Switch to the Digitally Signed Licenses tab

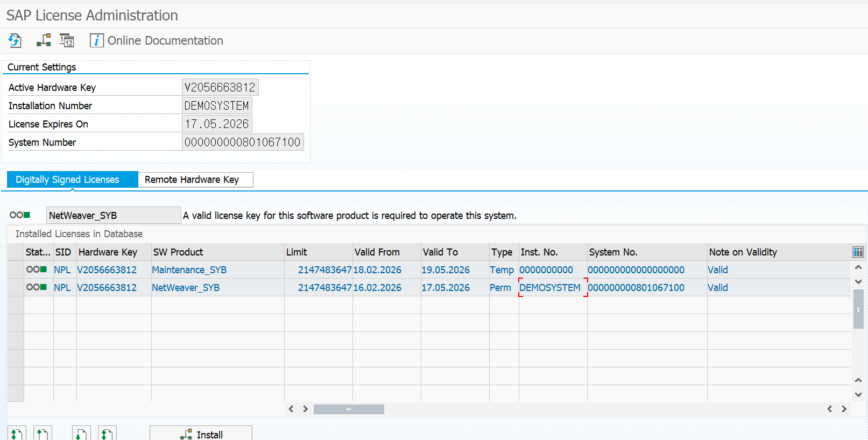73,180
